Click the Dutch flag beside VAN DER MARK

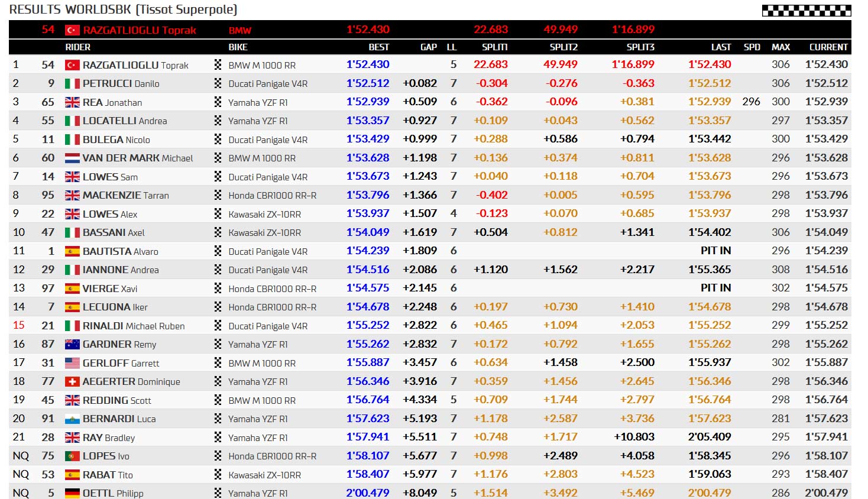[x=72, y=158]
